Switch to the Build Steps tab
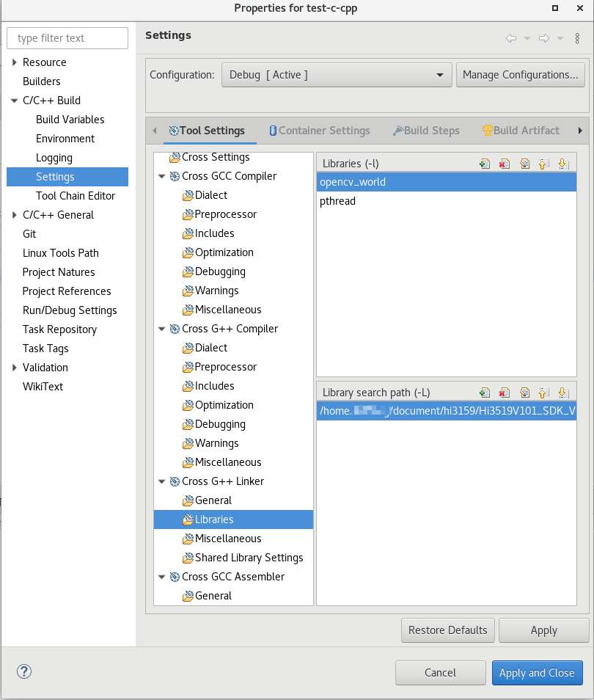The height and width of the screenshot is (700, 594). point(426,131)
